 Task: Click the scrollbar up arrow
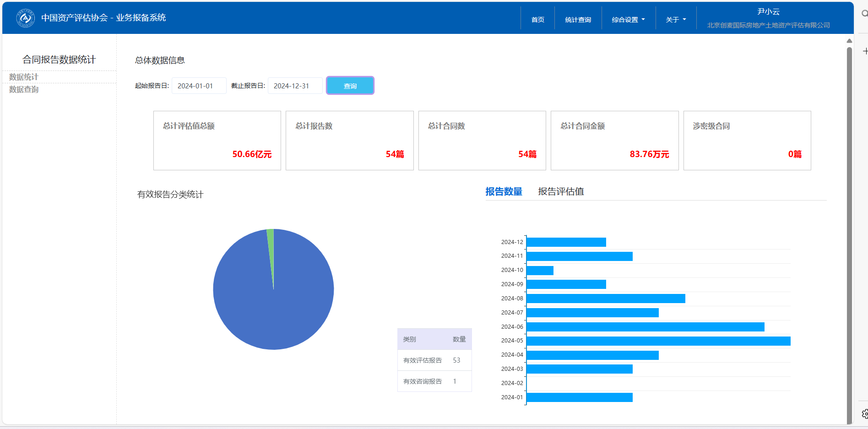pyautogui.click(x=849, y=41)
